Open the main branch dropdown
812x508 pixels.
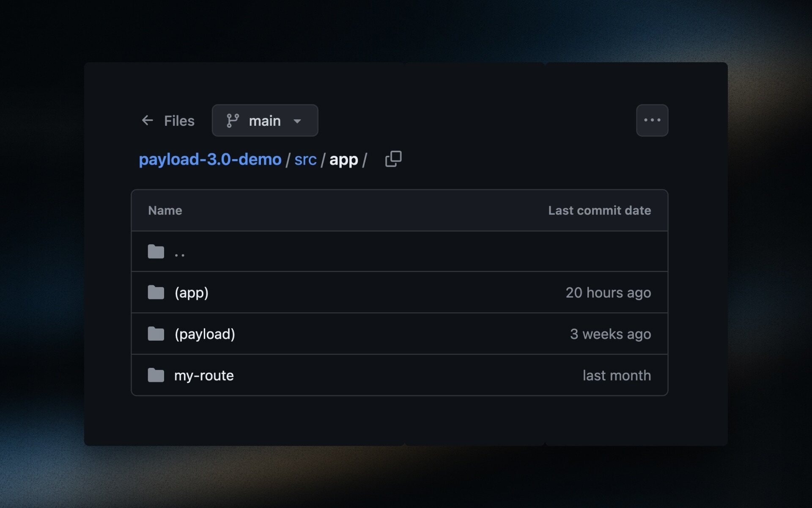pos(265,121)
